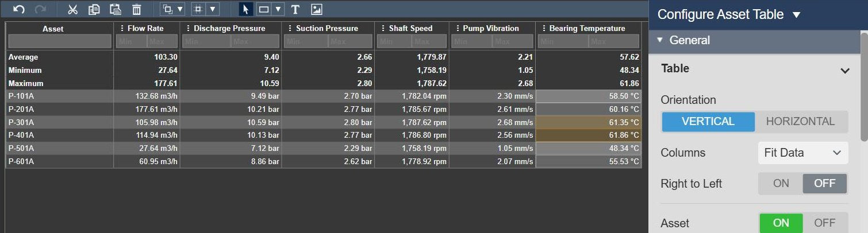Click the Asset filter input field
Image resolution: width=868 pixels, height=233 pixels.
point(60,41)
